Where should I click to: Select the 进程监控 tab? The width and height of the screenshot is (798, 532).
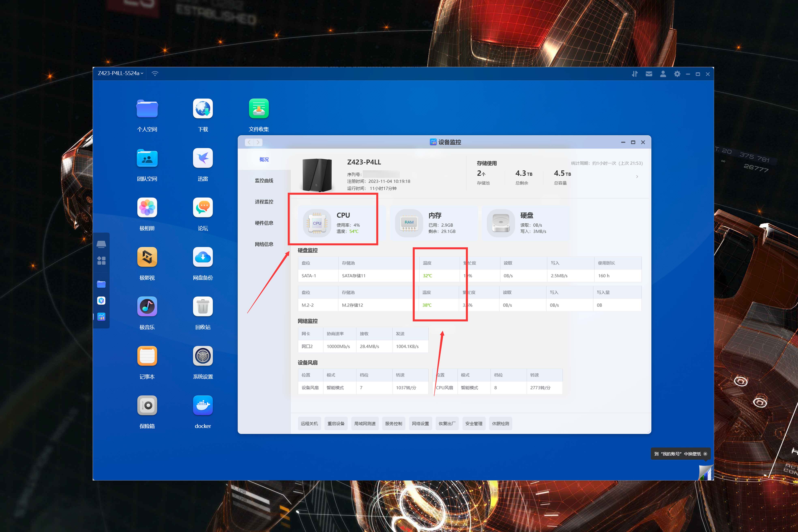(264, 202)
